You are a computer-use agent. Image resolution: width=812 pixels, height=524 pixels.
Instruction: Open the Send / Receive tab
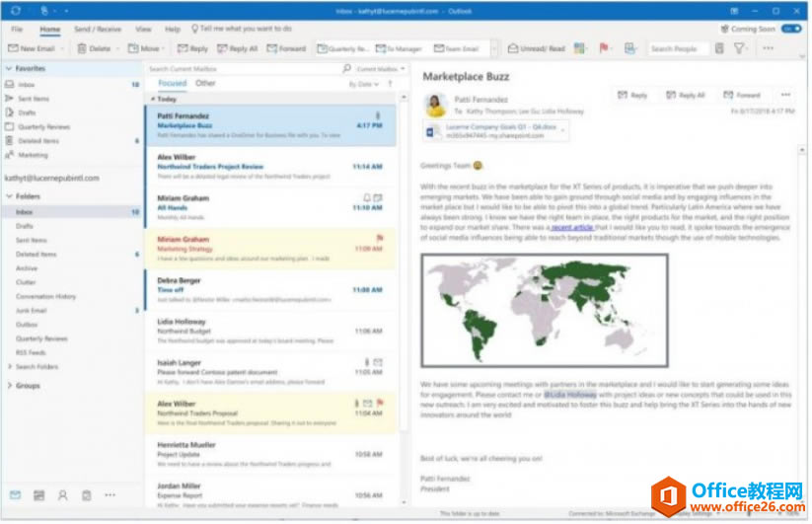click(x=98, y=29)
